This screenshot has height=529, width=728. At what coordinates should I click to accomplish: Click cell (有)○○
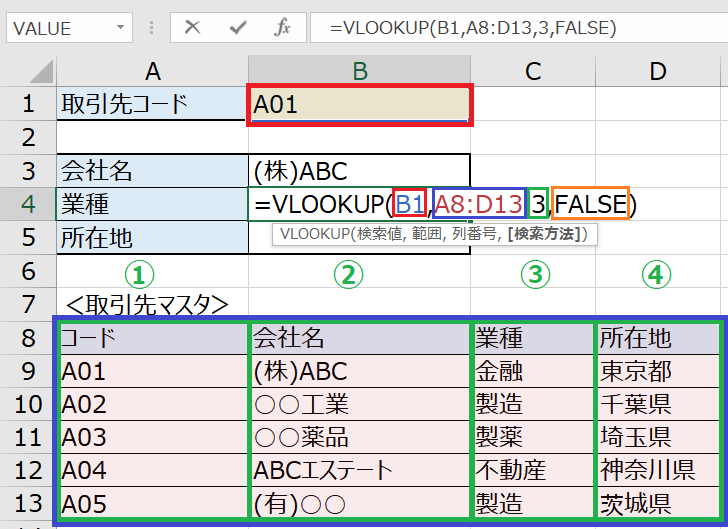coord(360,503)
